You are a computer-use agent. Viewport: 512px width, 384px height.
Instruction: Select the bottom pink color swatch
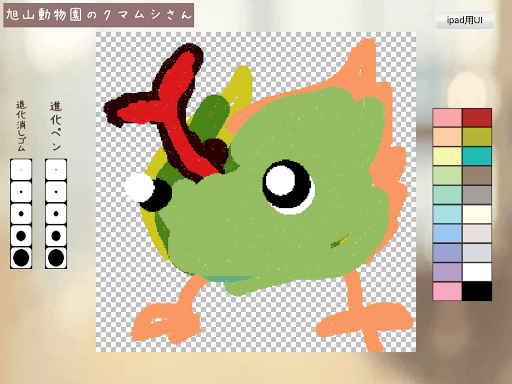447,291
